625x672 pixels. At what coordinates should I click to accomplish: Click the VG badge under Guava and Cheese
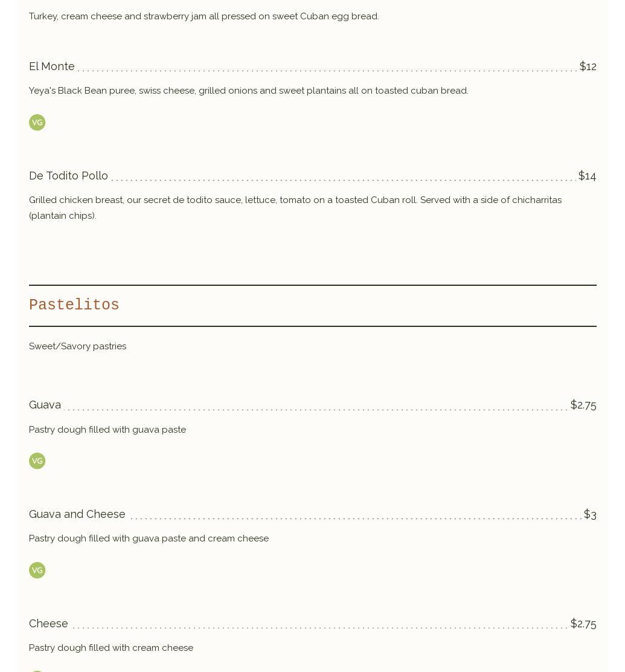point(37,570)
